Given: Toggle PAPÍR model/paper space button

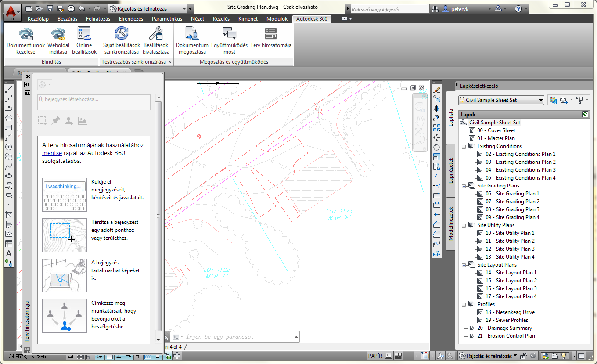Looking at the screenshot, I should pyautogui.click(x=374, y=356).
